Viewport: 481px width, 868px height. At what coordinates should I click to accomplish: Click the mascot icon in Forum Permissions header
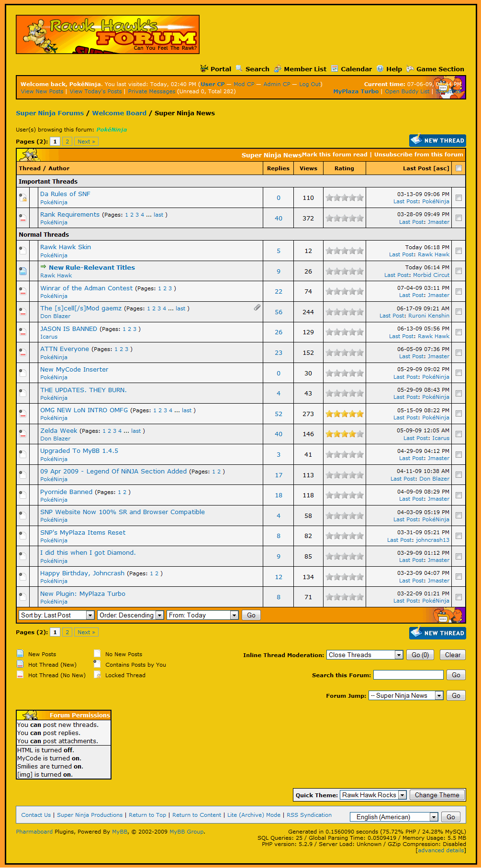tap(31, 715)
